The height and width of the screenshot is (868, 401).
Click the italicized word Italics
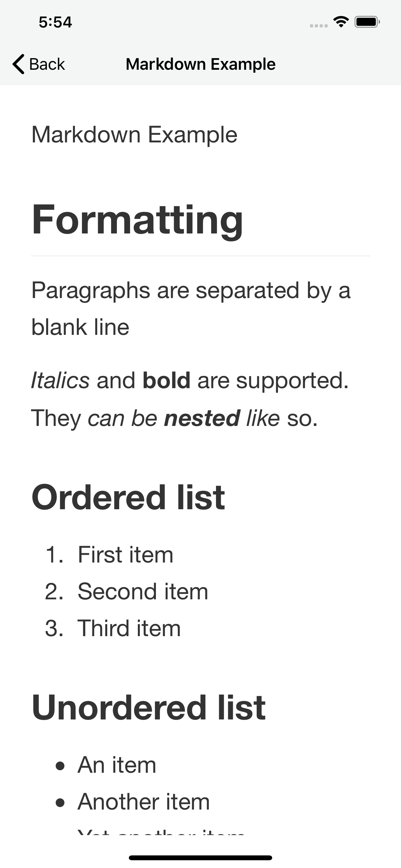coord(60,381)
